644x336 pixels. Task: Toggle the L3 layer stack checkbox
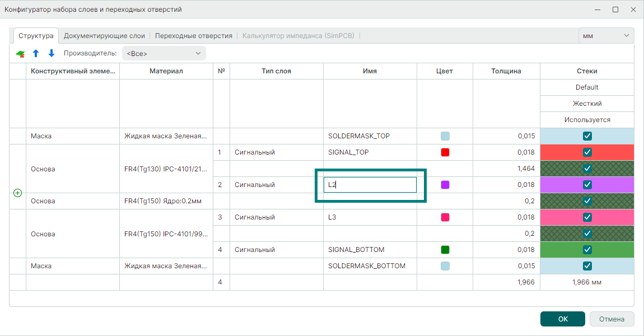(587, 217)
